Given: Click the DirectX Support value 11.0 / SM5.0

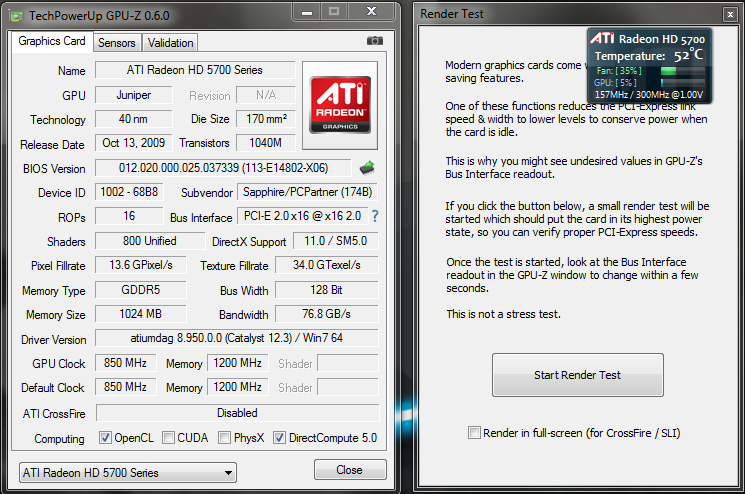Looking at the screenshot, I should pos(335,241).
